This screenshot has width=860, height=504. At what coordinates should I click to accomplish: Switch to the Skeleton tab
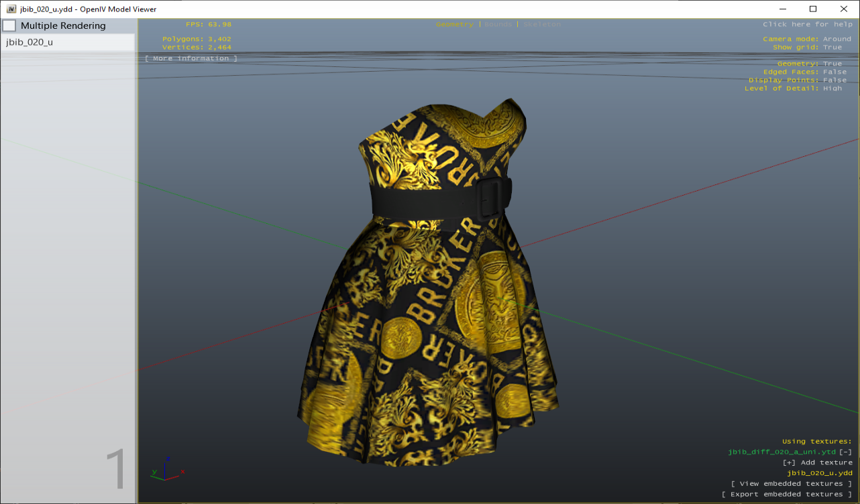coord(541,23)
